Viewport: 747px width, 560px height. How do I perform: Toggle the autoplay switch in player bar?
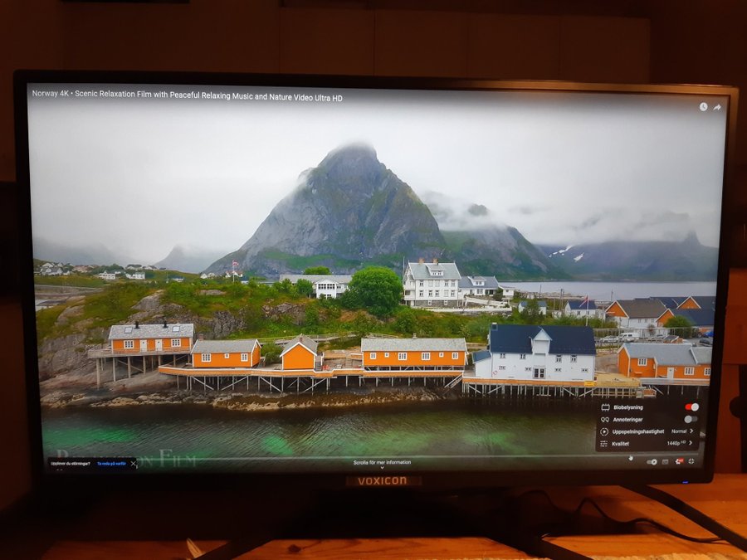[x=652, y=461]
